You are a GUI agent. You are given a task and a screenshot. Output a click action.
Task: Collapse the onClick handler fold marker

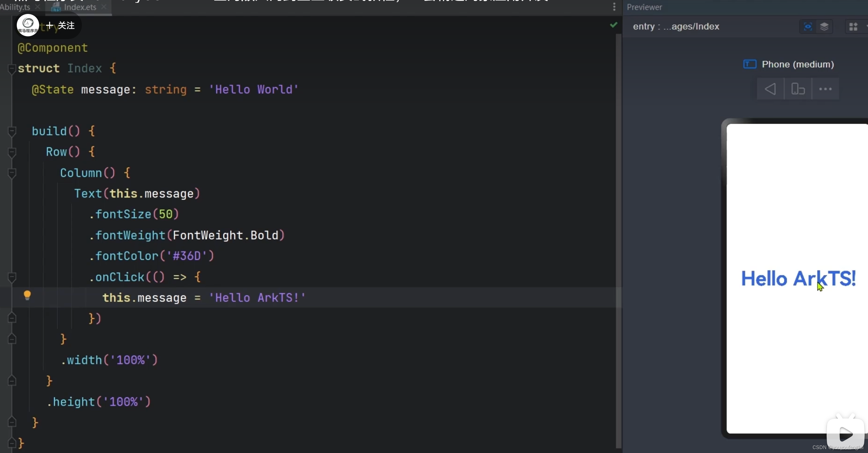12,277
